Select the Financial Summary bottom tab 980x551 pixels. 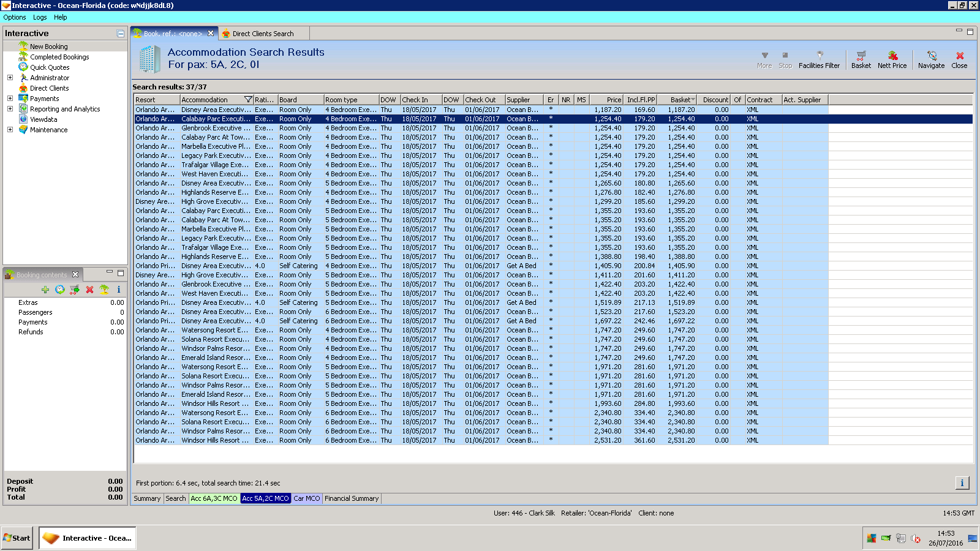352,498
